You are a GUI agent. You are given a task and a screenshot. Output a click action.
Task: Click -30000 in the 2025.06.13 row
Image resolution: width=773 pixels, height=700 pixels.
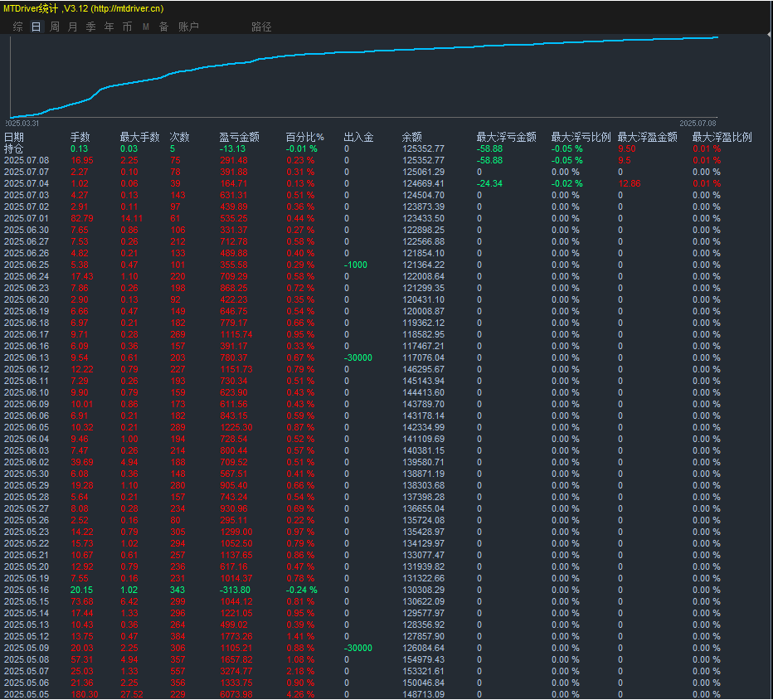click(x=358, y=358)
